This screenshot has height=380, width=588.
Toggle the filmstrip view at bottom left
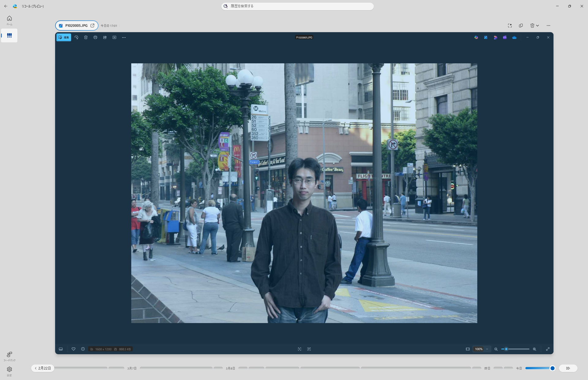[61, 349]
